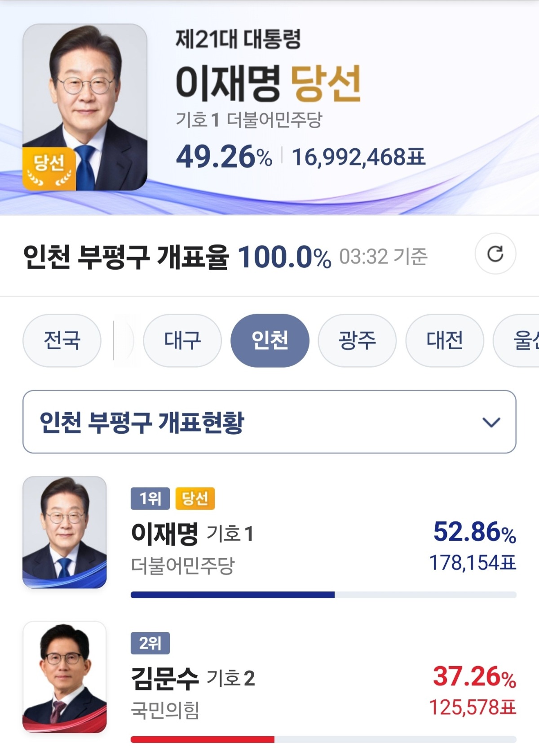Click 이재명's thumbnail in the ranking list
The width and height of the screenshot is (539, 756).
(65, 532)
